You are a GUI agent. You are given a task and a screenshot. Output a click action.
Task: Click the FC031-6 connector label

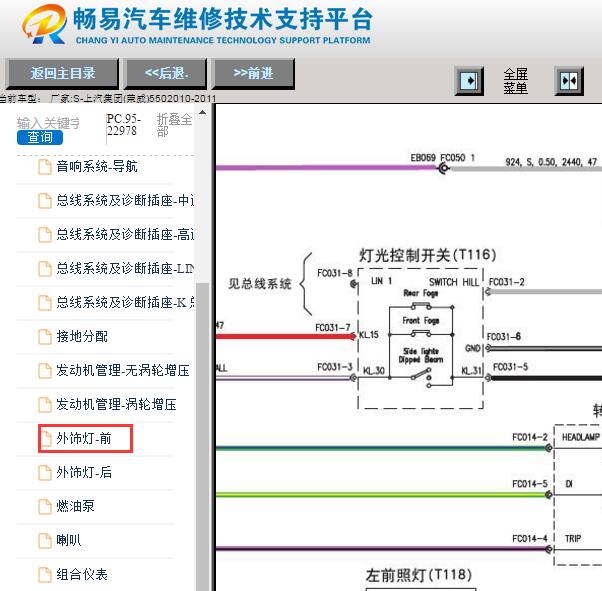click(504, 337)
